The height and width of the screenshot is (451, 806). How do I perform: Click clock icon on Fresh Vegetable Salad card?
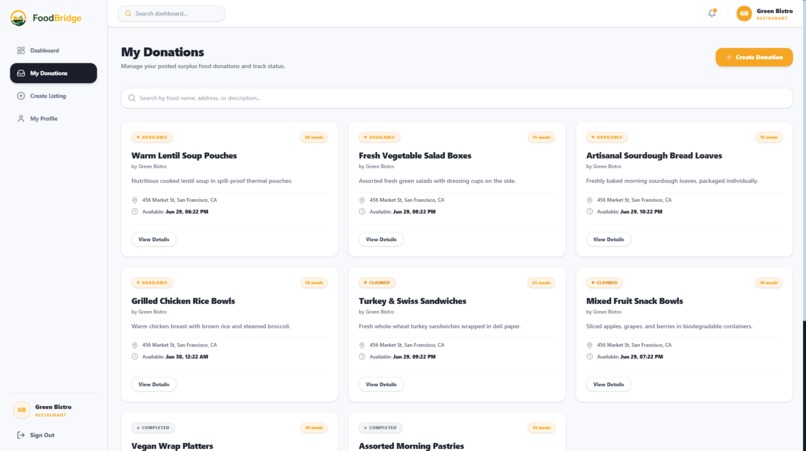362,211
